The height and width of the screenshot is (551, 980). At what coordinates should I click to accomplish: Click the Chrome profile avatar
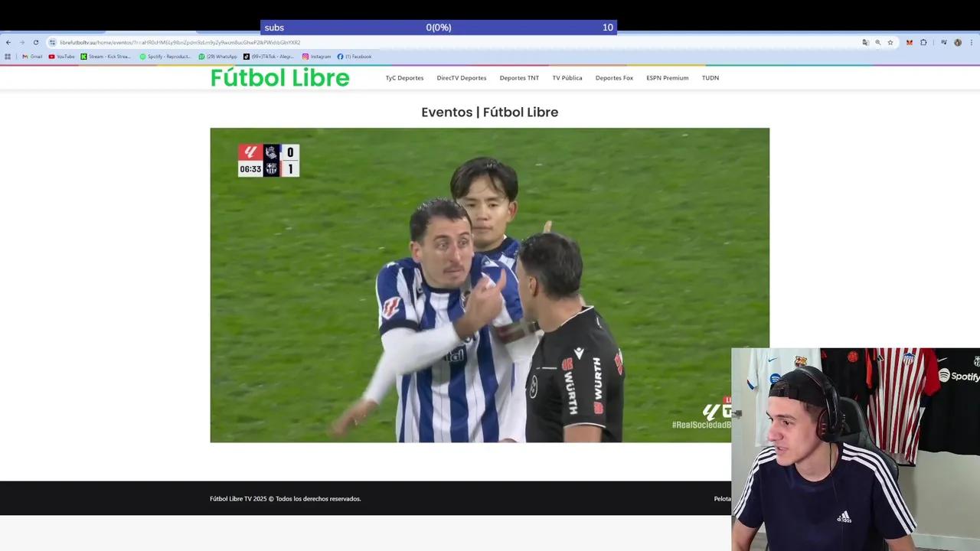coord(957,43)
